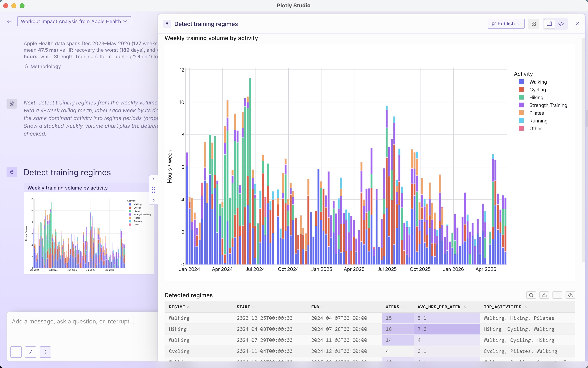
Task: Click the Jul 2024 axis label
Action: coord(255,269)
